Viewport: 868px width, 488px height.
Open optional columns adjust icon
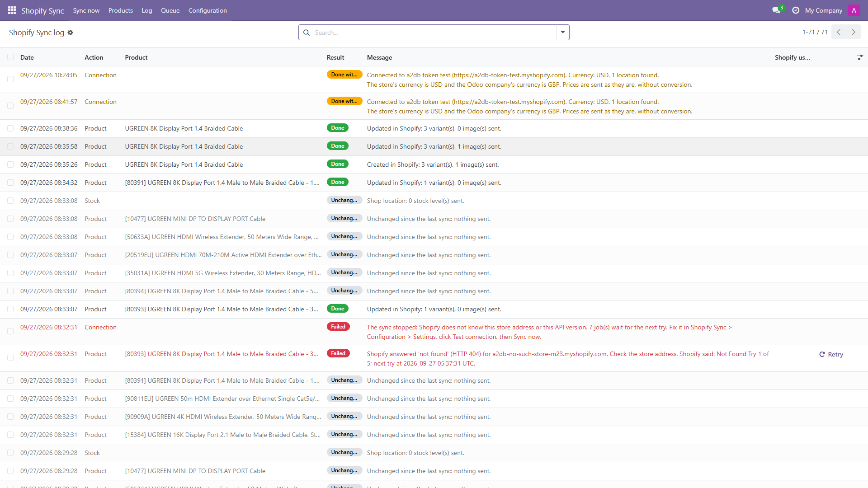860,57
